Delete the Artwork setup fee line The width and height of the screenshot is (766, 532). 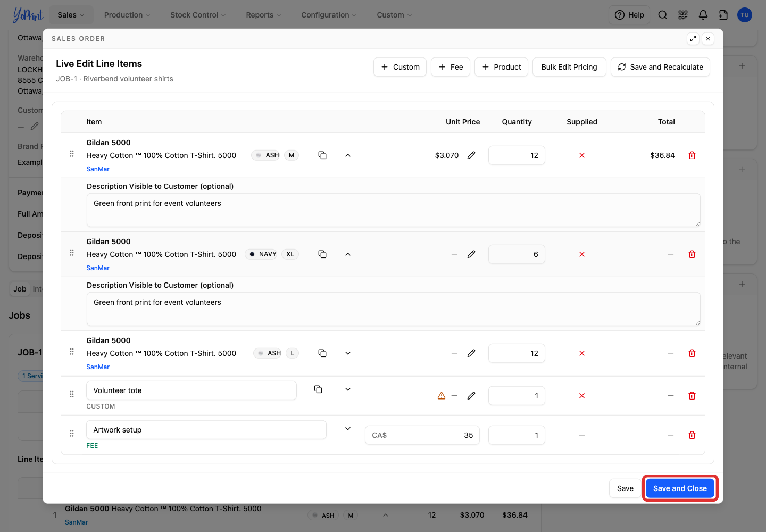692,435
